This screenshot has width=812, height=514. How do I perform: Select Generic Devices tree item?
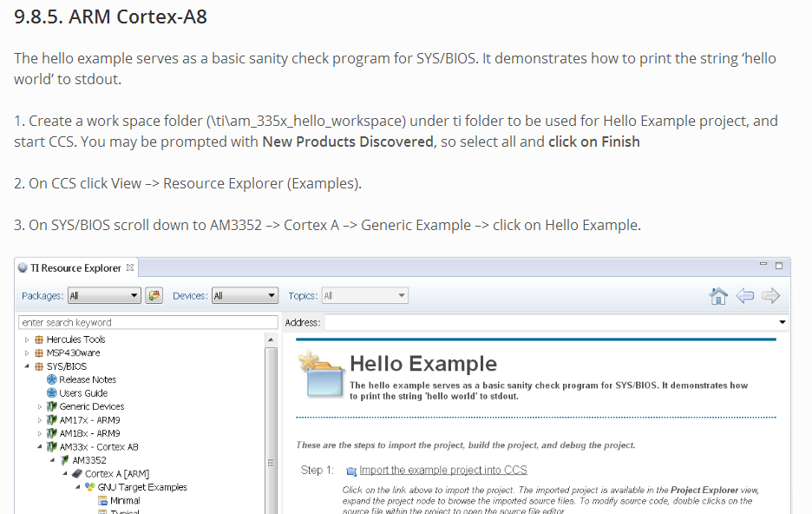coord(92,406)
